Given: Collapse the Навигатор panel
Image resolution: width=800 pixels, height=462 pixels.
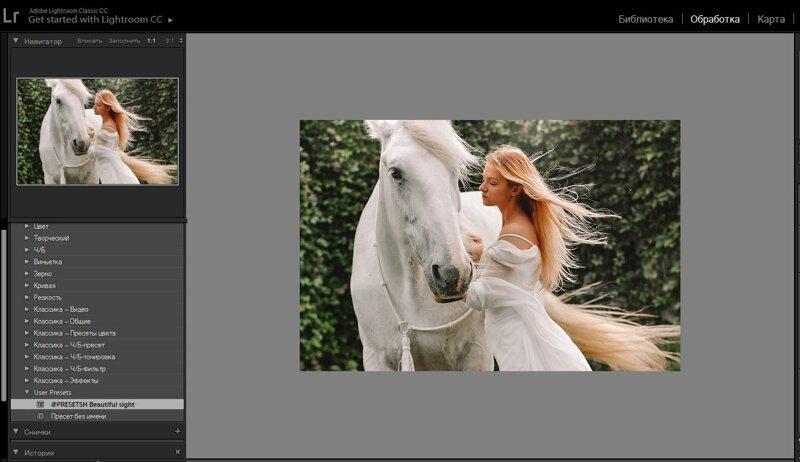Looking at the screenshot, I should tap(16, 41).
